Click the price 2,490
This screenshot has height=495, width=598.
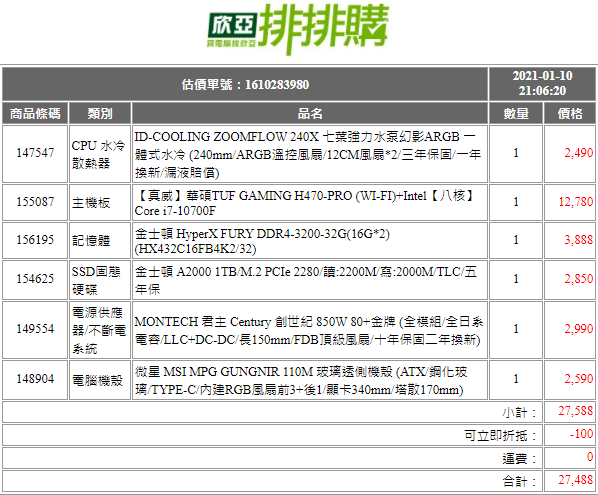point(578,153)
